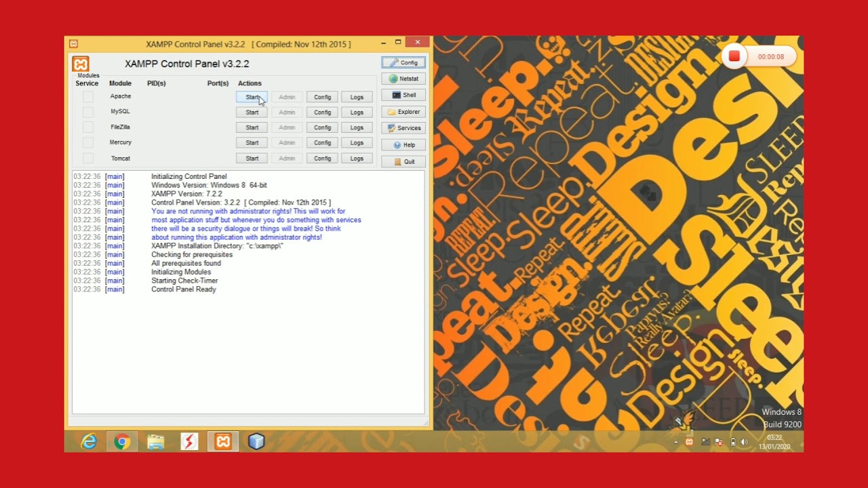Toggle the Mercury service checkbox
This screenshot has height=488, width=868.
pyautogui.click(x=88, y=142)
